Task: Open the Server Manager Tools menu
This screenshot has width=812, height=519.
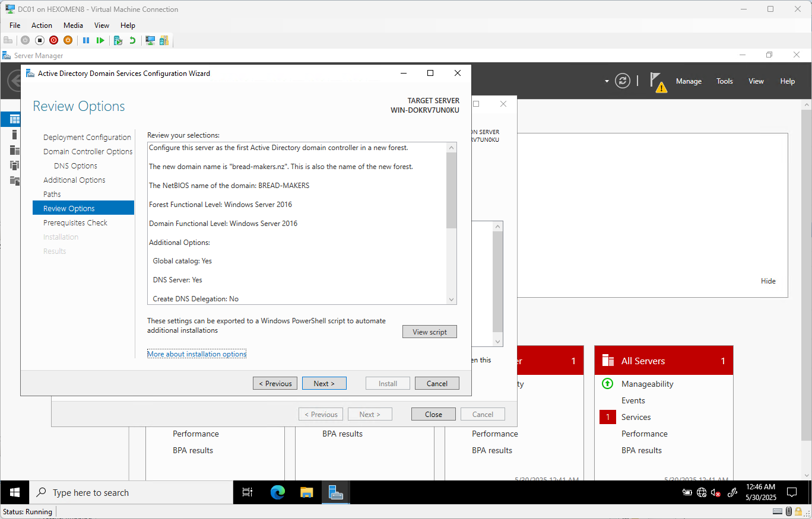Action: pyautogui.click(x=725, y=81)
